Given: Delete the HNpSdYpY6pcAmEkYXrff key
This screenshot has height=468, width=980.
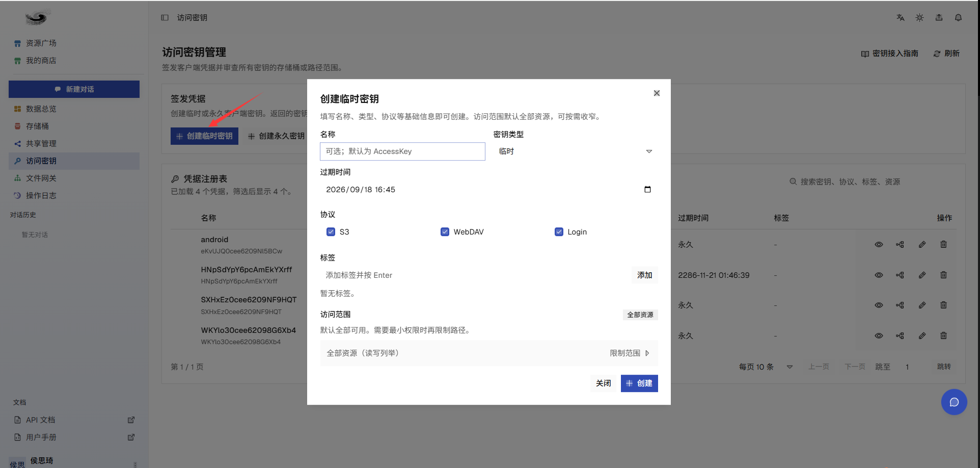Looking at the screenshot, I should click(x=943, y=275).
